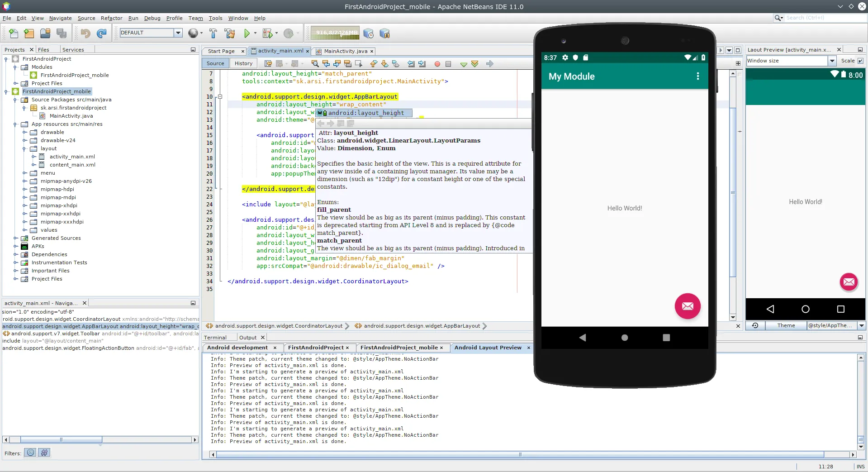Toggle the Scale checkbox in Layout Preview
Viewport: 868px width, 472px height.
(861, 61)
